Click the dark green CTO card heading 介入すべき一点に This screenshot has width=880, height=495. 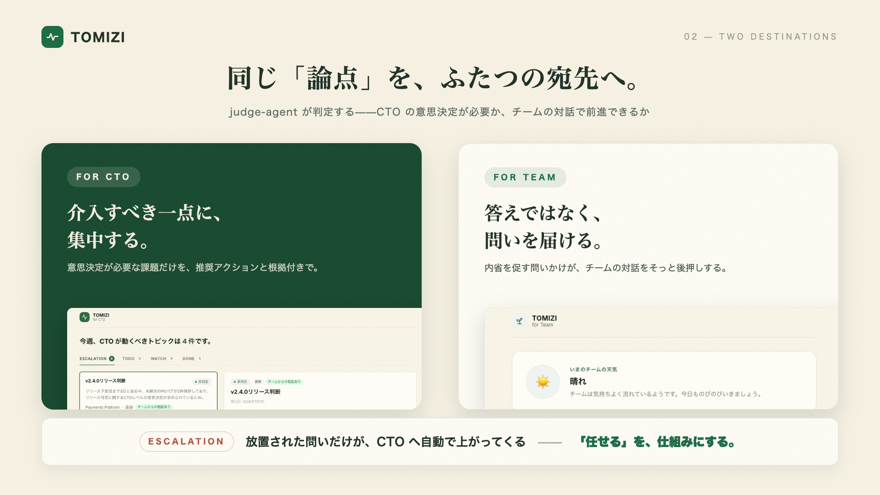(x=145, y=213)
